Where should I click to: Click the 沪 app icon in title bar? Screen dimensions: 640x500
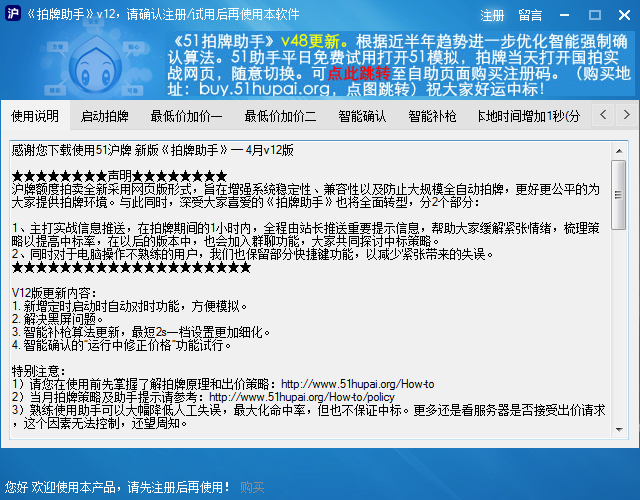pyautogui.click(x=14, y=15)
